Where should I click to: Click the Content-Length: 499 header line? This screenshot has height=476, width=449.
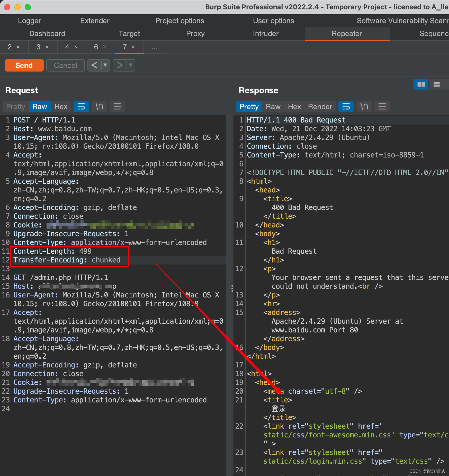52,251
